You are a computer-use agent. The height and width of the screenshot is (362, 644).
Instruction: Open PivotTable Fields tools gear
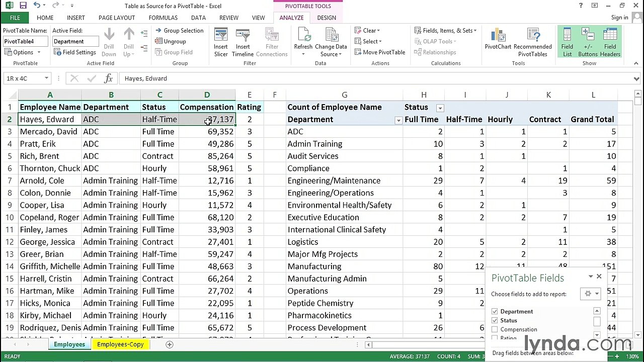(x=590, y=294)
